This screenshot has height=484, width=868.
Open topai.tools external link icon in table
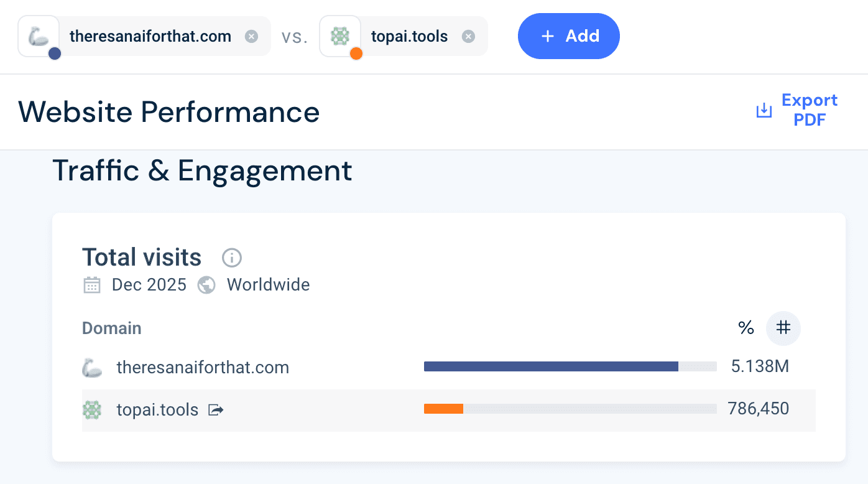(x=216, y=410)
